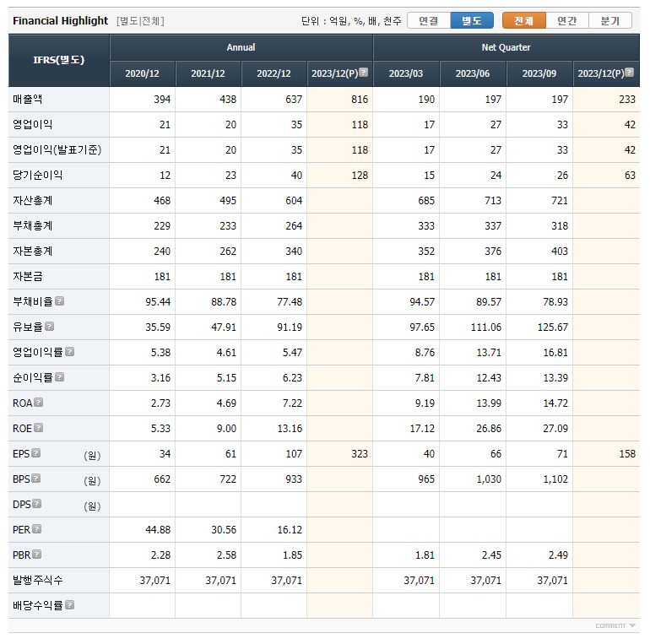This screenshot has height=644, width=650.
Task: Click the 자본총계 row label
Action: pos(33,252)
